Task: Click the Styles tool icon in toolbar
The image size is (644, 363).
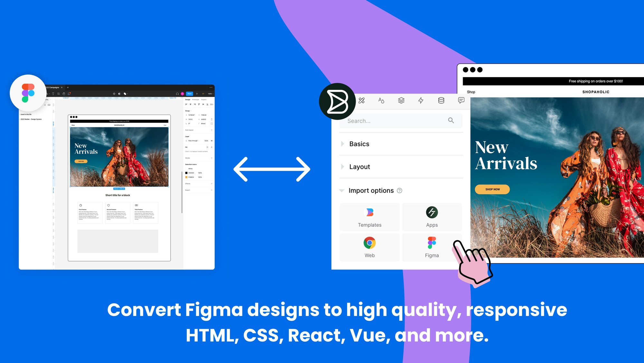Action: pos(381,101)
